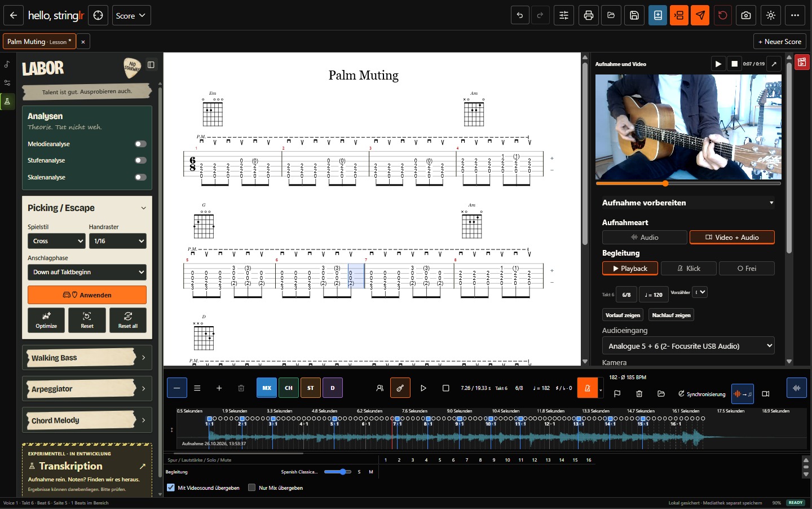This screenshot has width=812, height=509.
Task: Select the Palm Muting Lesson tab
Action: (39, 41)
